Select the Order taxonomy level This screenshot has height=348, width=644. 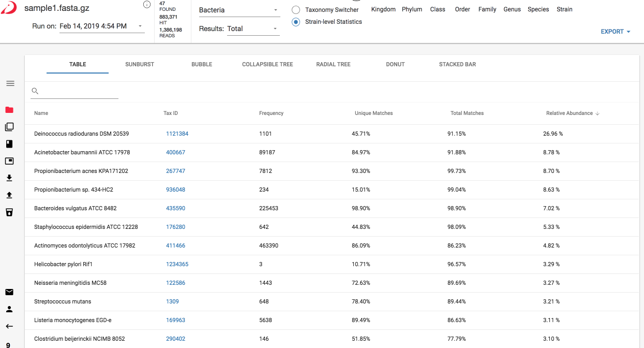(462, 9)
